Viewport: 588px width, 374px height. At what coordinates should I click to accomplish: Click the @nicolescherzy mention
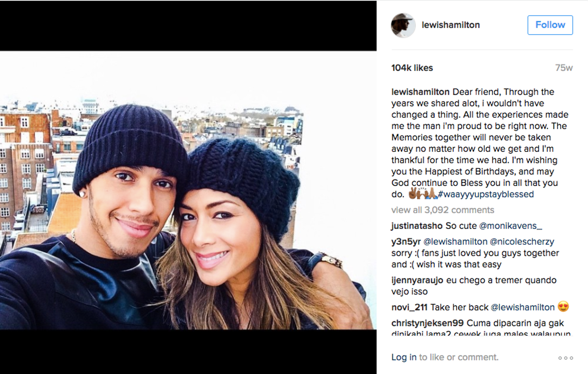click(522, 242)
